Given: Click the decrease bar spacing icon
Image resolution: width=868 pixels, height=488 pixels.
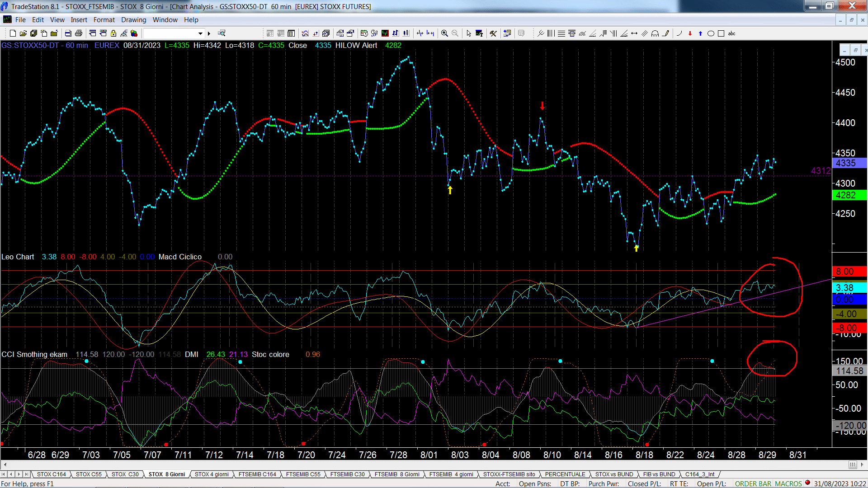Looking at the screenshot, I should tap(420, 33).
